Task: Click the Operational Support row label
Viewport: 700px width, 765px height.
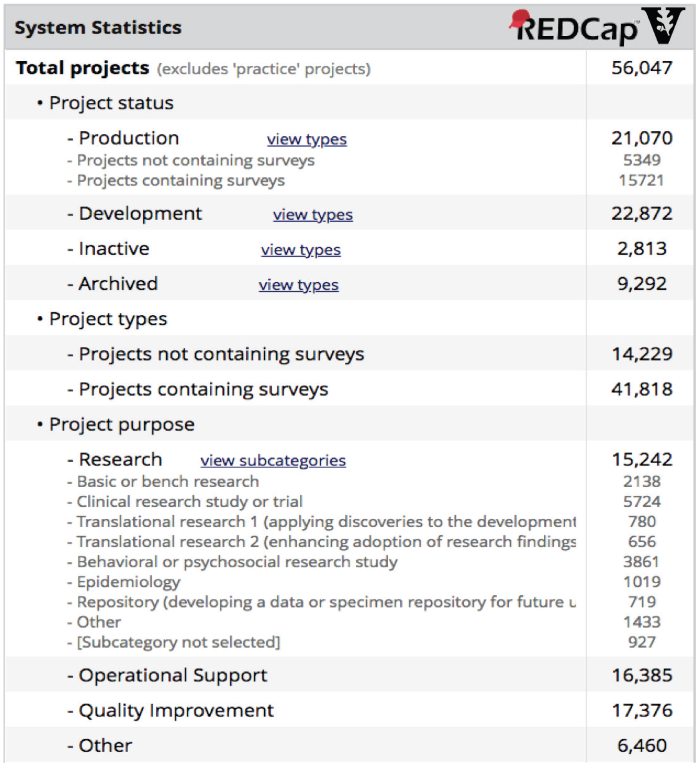Action: (173, 676)
